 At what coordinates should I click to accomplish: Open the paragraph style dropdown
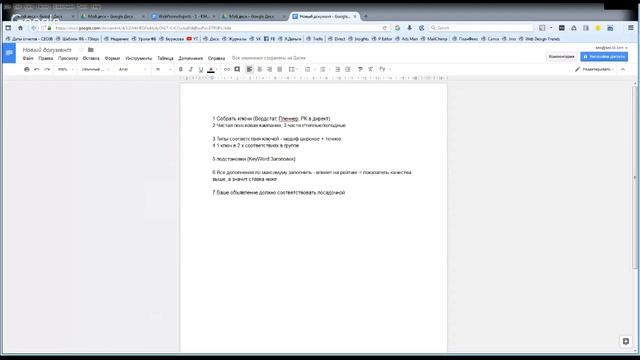[95, 69]
